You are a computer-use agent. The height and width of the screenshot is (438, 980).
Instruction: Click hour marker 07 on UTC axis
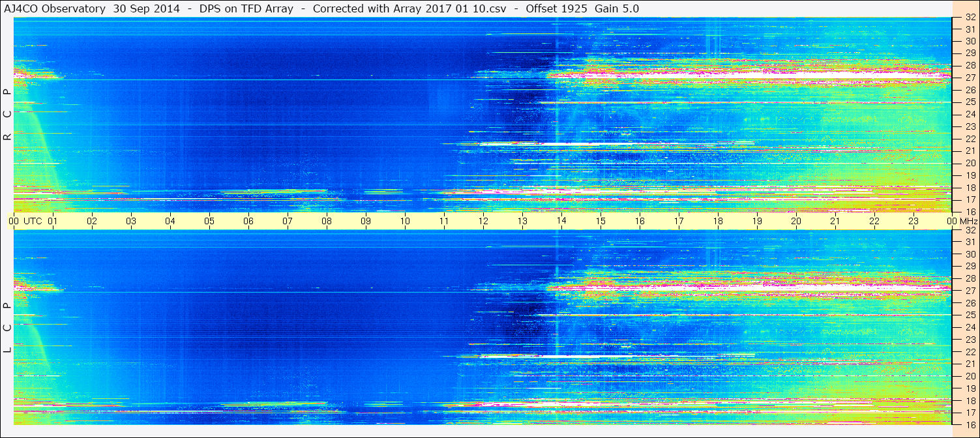coord(288,221)
